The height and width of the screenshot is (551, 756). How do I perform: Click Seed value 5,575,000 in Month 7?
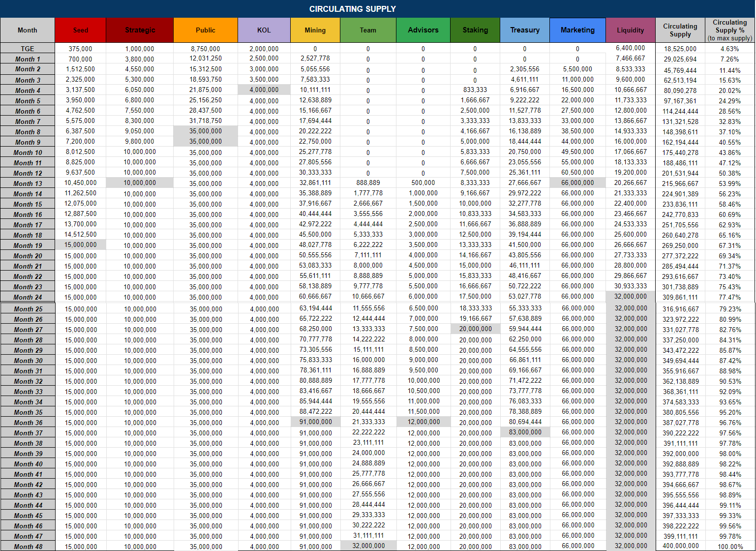tap(81, 121)
